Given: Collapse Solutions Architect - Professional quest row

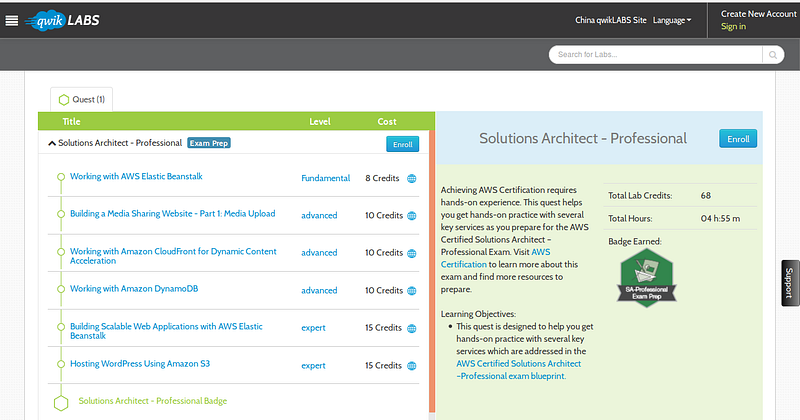Looking at the screenshot, I should tap(52, 143).
